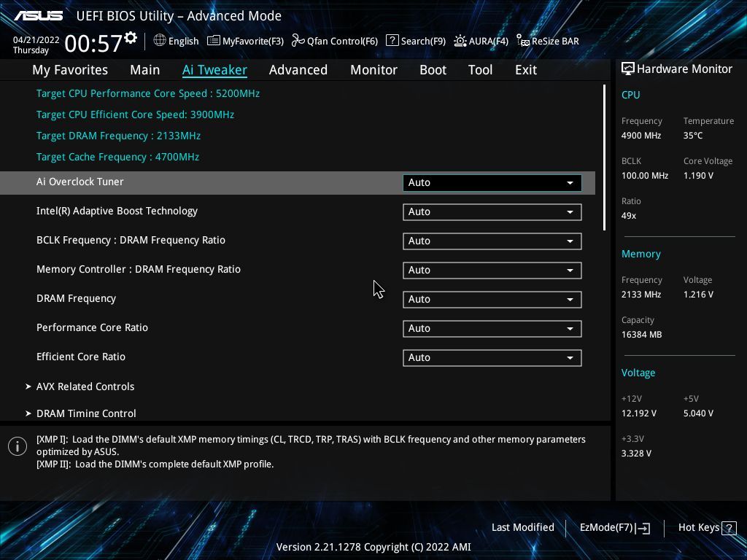This screenshot has width=747, height=560.
Task: Click CPU frequency value 4900 MHz
Action: pos(641,136)
